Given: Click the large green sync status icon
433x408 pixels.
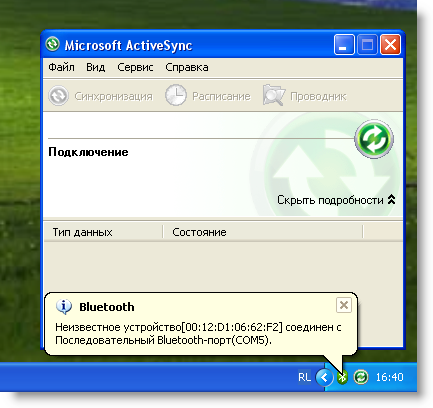Looking at the screenshot, I should 374,139.
